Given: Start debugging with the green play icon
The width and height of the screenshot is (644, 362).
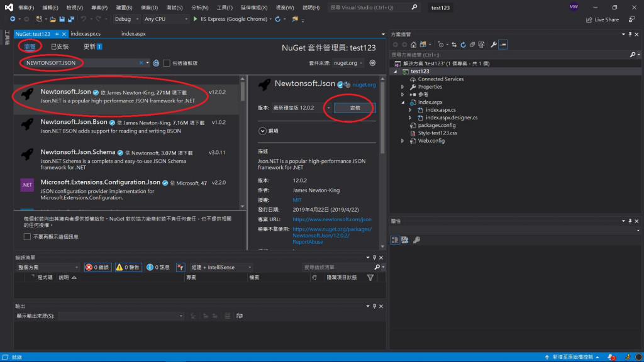Looking at the screenshot, I should 195,19.
